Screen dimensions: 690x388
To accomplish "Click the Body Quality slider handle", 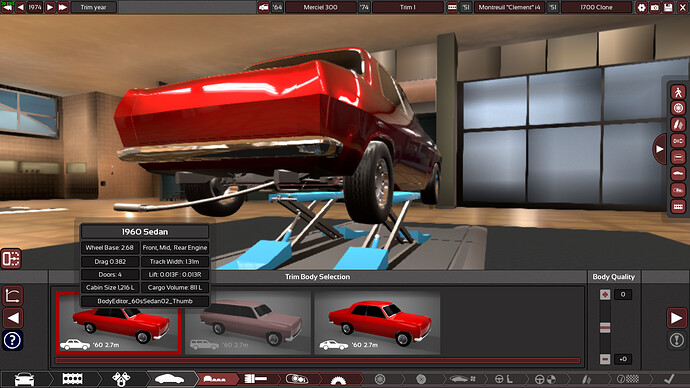I will click(605, 327).
